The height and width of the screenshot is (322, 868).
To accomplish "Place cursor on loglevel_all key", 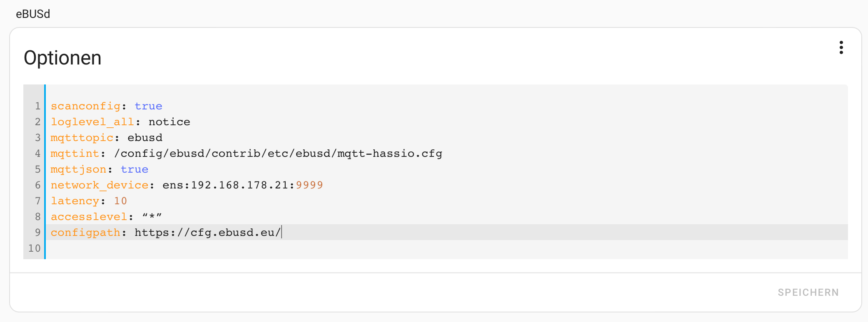I will tap(92, 122).
